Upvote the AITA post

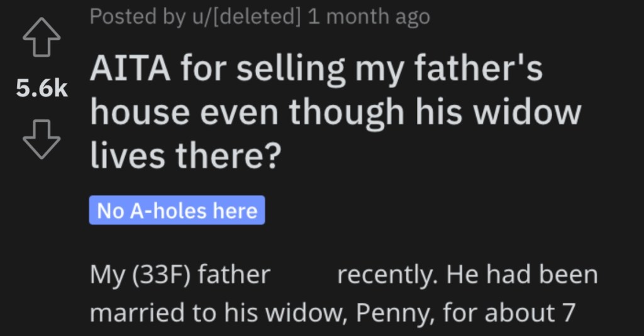(42, 37)
